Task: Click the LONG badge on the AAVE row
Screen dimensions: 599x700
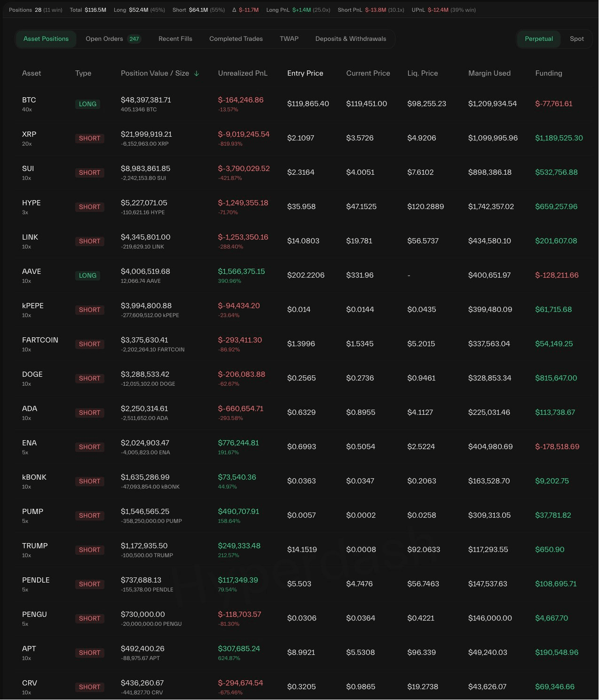Action: click(87, 276)
